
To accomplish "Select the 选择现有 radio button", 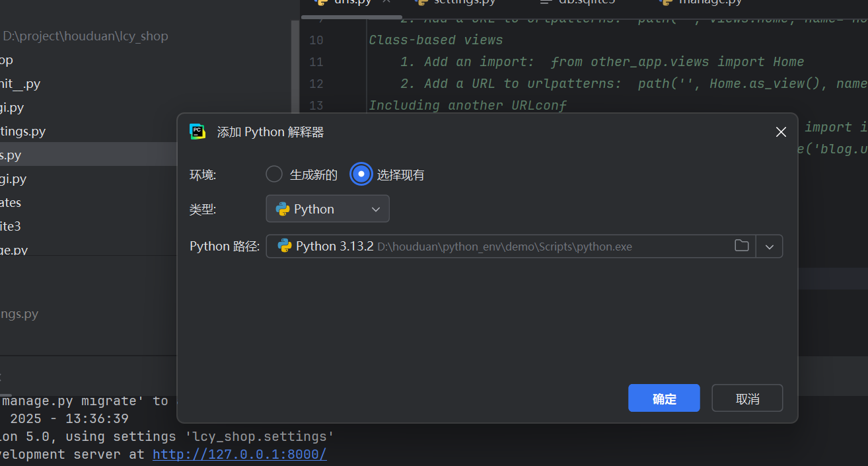I will pyautogui.click(x=361, y=175).
